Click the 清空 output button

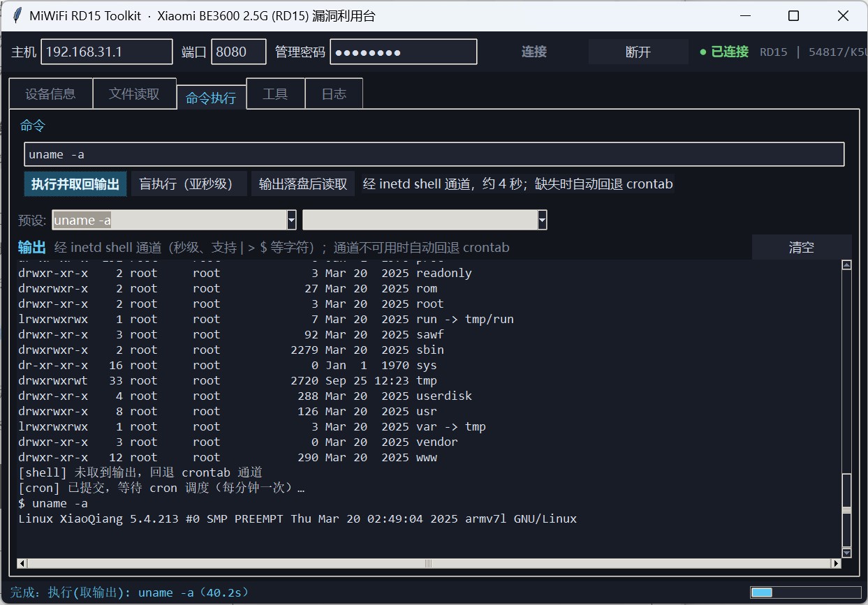tap(802, 247)
